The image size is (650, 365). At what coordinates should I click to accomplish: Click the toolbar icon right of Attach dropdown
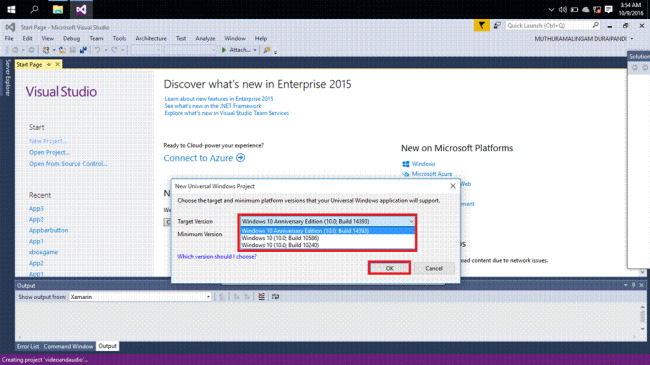point(267,50)
